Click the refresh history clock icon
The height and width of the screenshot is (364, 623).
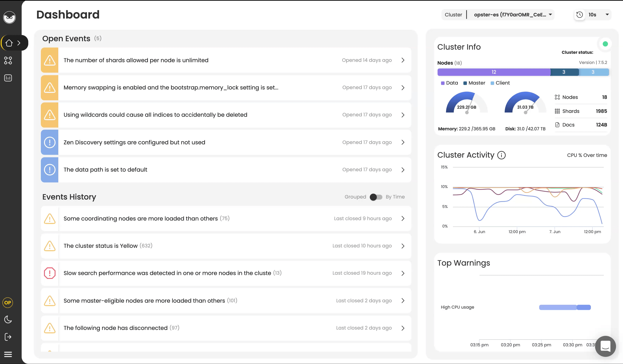[580, 15]
